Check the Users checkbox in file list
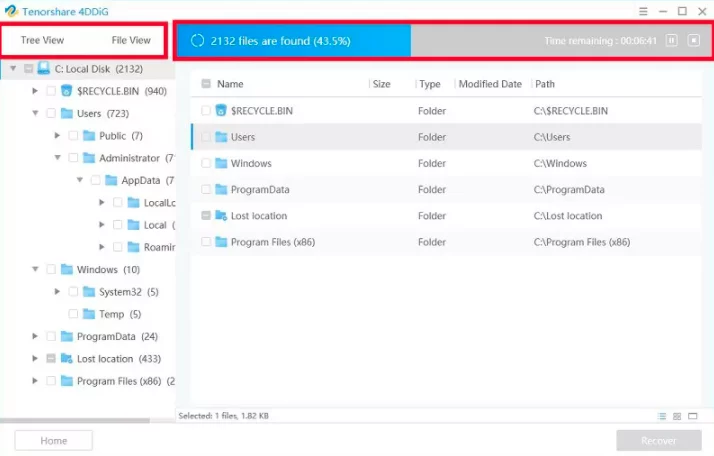This screenshot has height=456, width=714. [206, 137]
